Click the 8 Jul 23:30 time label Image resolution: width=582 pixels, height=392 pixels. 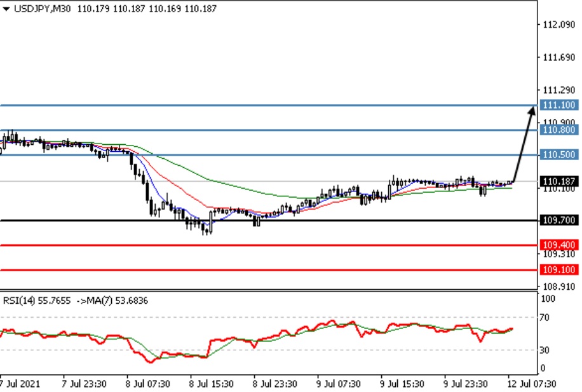pyautogui.click(x=274, y=384)
